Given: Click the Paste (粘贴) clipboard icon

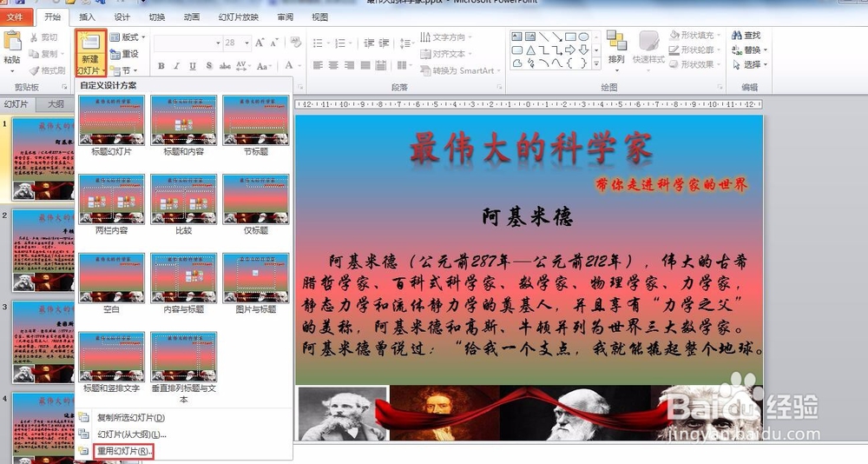Looking at the screenshot, I should pos(12,42).
